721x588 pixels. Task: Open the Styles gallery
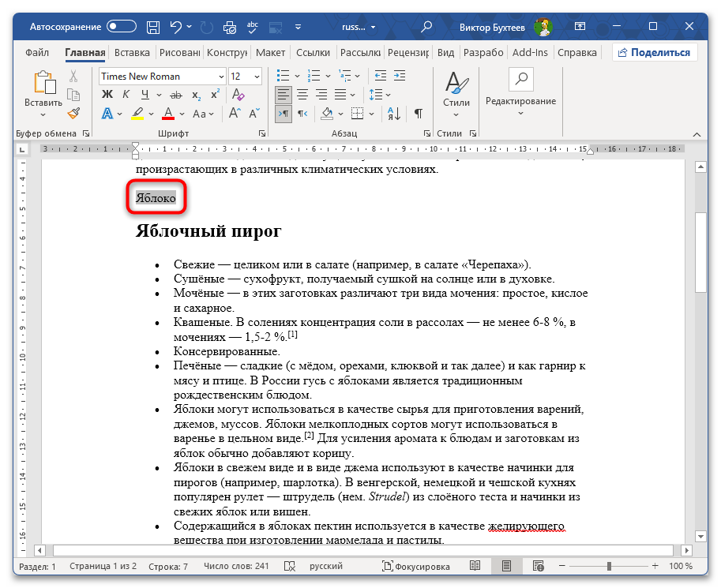[456, 94]
